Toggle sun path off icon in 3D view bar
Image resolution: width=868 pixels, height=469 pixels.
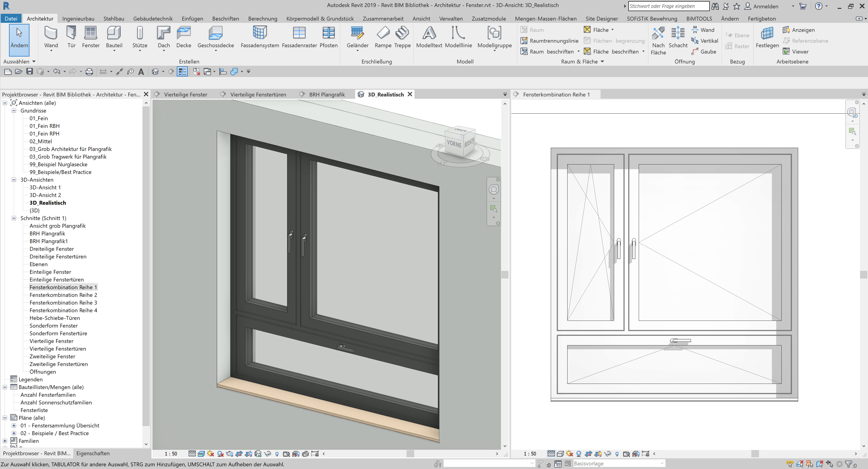coord(210,453)
